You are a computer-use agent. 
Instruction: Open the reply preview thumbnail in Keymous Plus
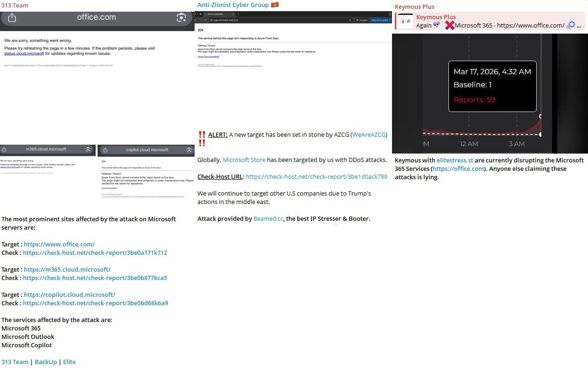coord(406,21)
